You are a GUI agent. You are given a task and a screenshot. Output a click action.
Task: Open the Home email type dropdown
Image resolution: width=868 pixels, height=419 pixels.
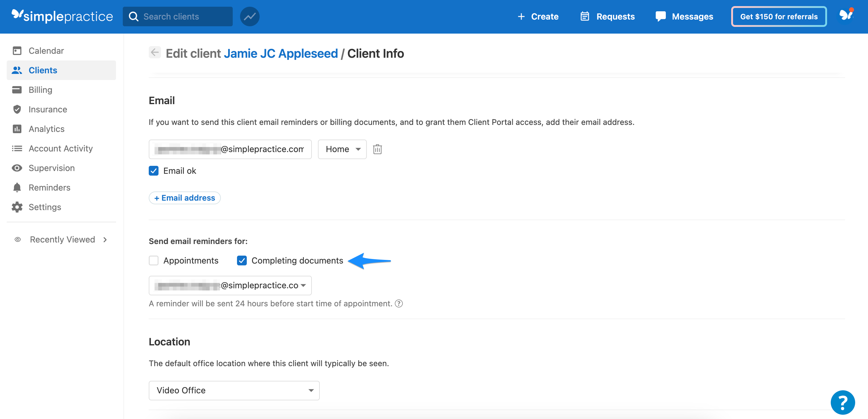(342, 149)
